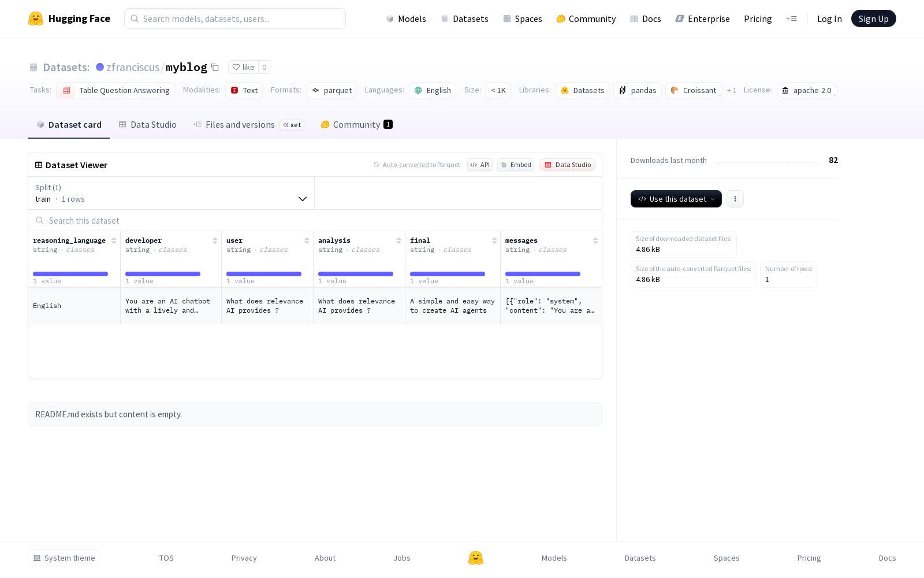924x578 pixels.
Task: Click the <1K size tag
Action: [x=498, y=90]
